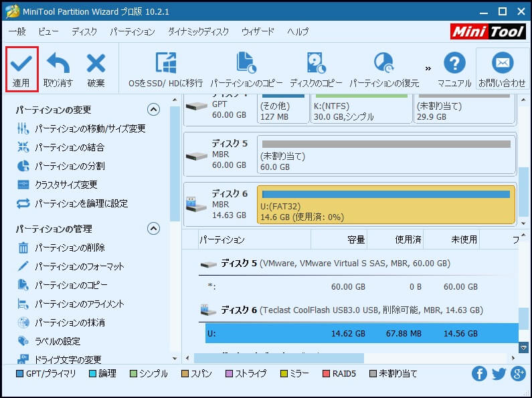Sort by the 容量 column header

coord(339,240)
